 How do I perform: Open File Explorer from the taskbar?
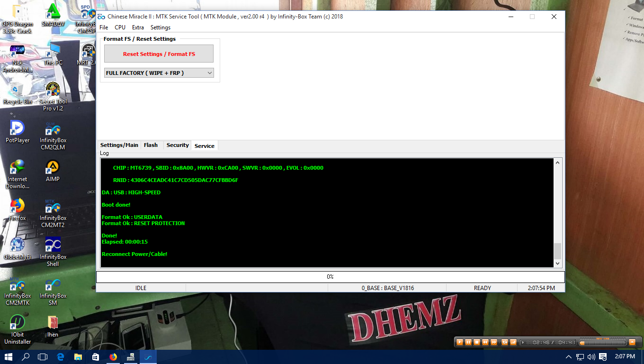point(78,357)
